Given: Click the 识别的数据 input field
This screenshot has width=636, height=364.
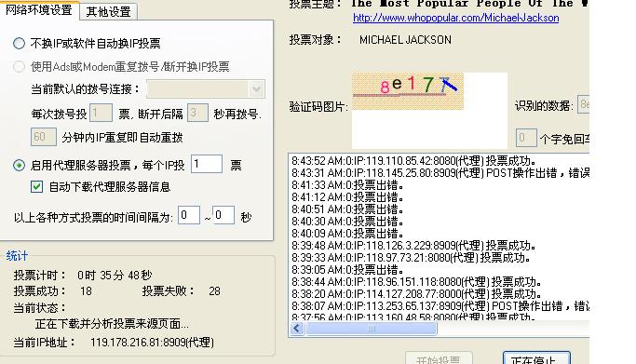Looking at the screenshot, I should [x=583, y=104].
